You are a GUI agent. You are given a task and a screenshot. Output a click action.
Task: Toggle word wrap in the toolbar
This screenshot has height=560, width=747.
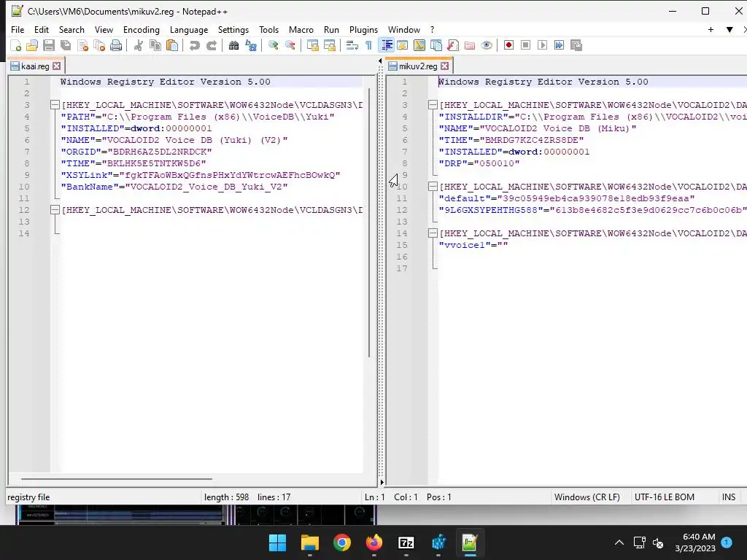352,45
